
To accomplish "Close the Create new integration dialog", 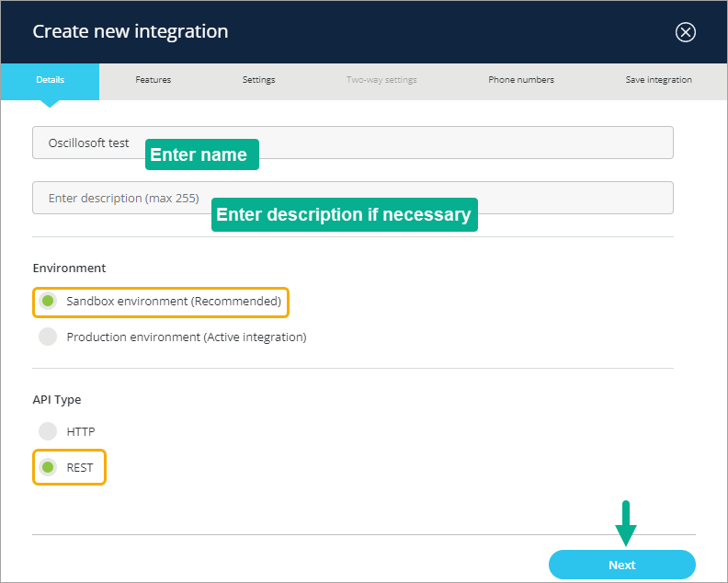I will coord(686,32).
